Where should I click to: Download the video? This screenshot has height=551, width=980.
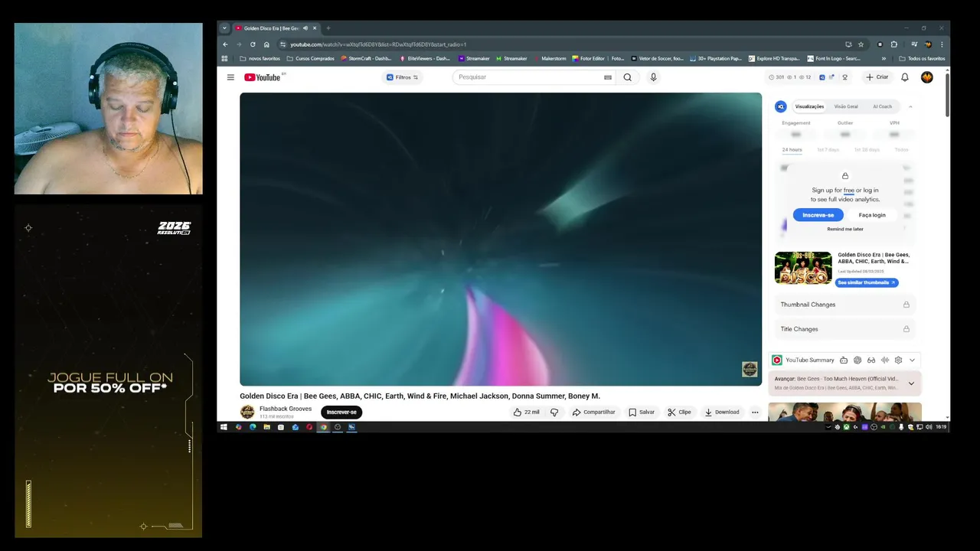[722, 412]
